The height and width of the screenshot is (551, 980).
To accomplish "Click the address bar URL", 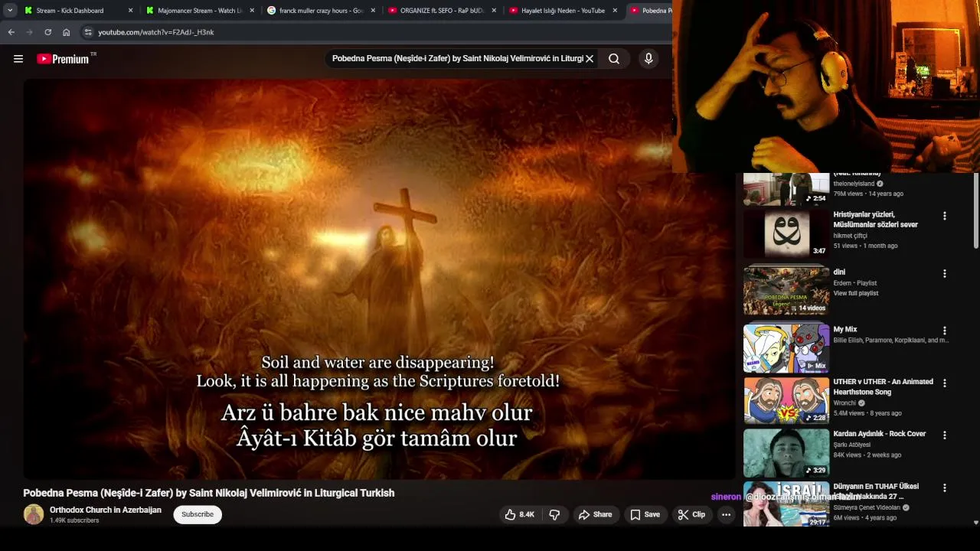I will 156,32.
